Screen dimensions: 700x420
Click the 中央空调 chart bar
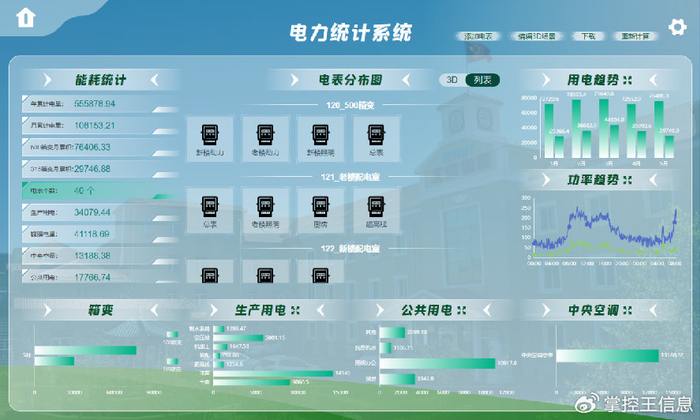tap(608, 356)
